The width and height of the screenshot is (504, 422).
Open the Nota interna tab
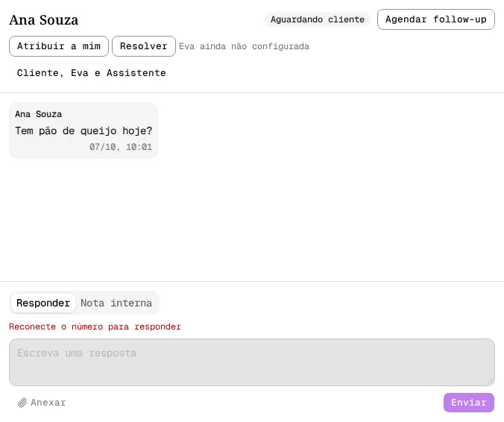pos(116,303)
